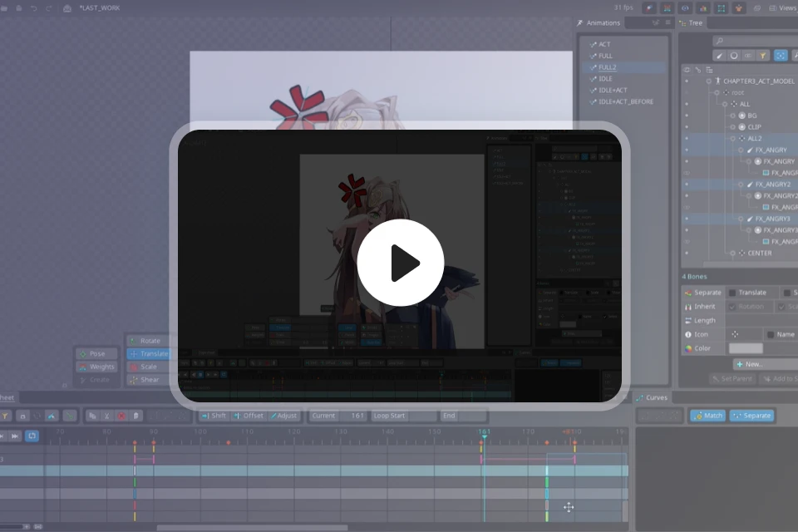Collapse the ALL2 bone node
Image resolution: width=798 pixels, height=532 pixels.
733,139
